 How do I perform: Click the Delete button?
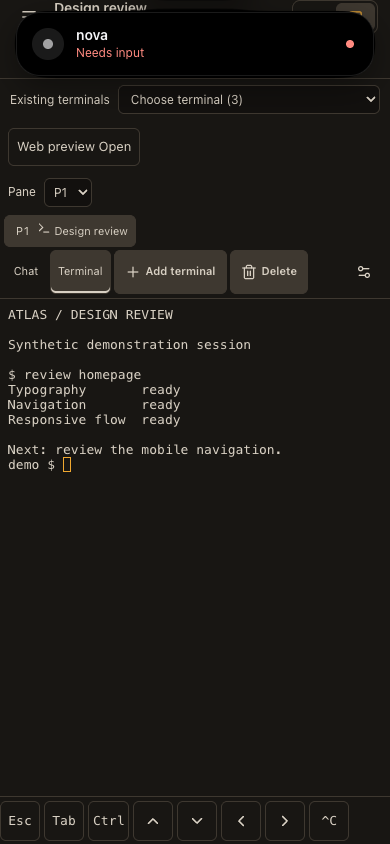point(269,272)
